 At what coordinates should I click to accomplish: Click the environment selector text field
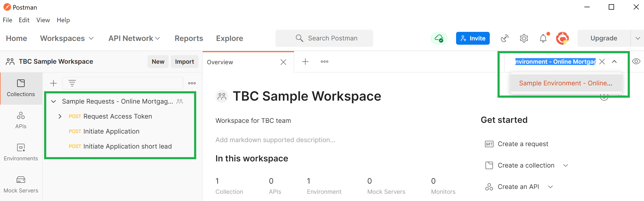[556, 62]
